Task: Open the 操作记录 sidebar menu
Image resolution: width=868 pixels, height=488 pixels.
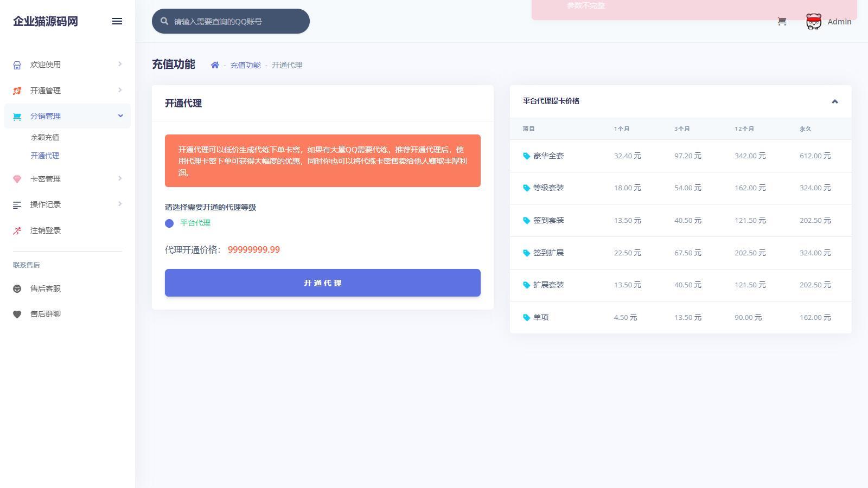Action: click(x=67, y=204)
